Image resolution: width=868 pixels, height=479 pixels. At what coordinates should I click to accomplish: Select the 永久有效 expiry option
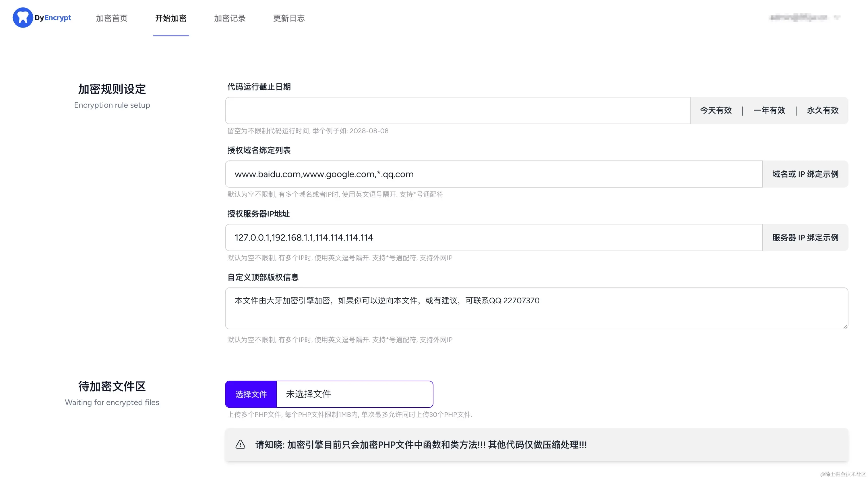click(x=823, y=110)
